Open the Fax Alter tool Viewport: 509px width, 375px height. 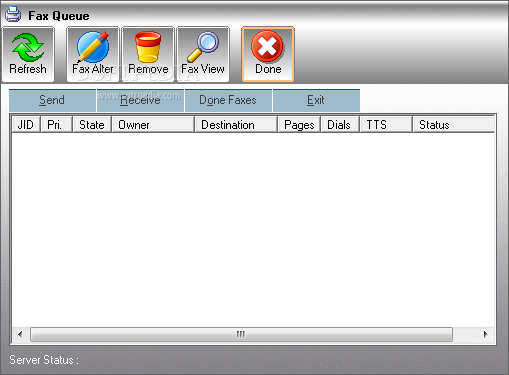coord(93,54)
